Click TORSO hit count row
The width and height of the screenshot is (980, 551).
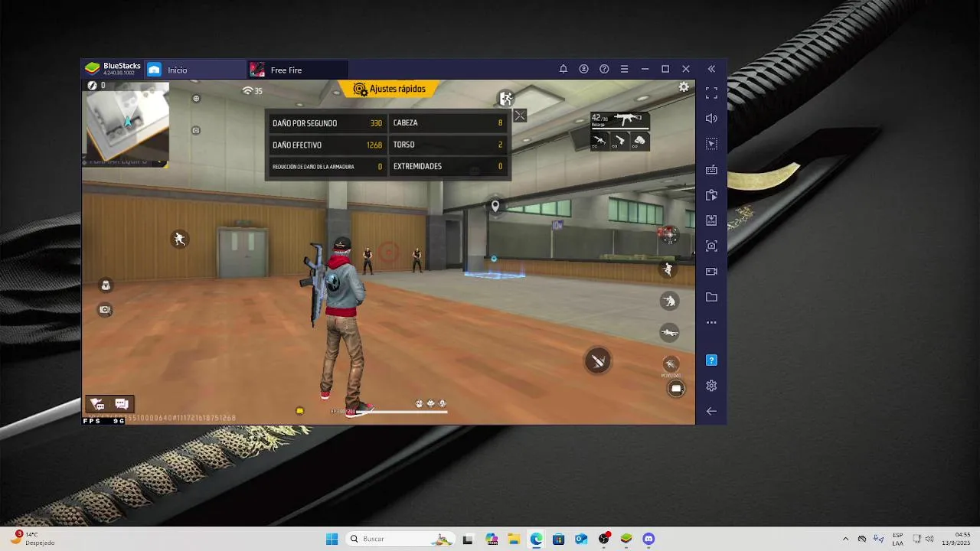click(448, 145)
